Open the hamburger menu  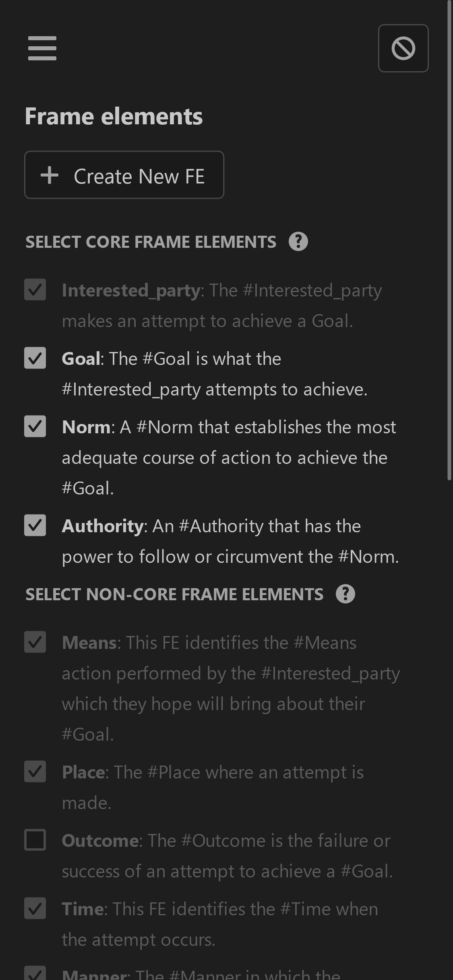click(x=42, y=48)
